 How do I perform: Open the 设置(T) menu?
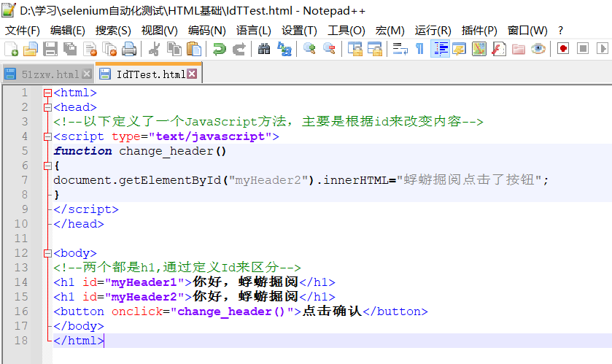coord(299,31)
